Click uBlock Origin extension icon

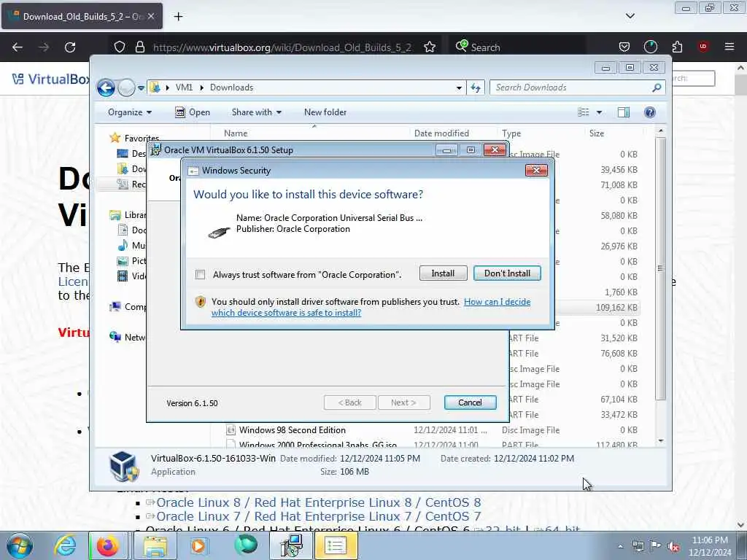[703, 47]
